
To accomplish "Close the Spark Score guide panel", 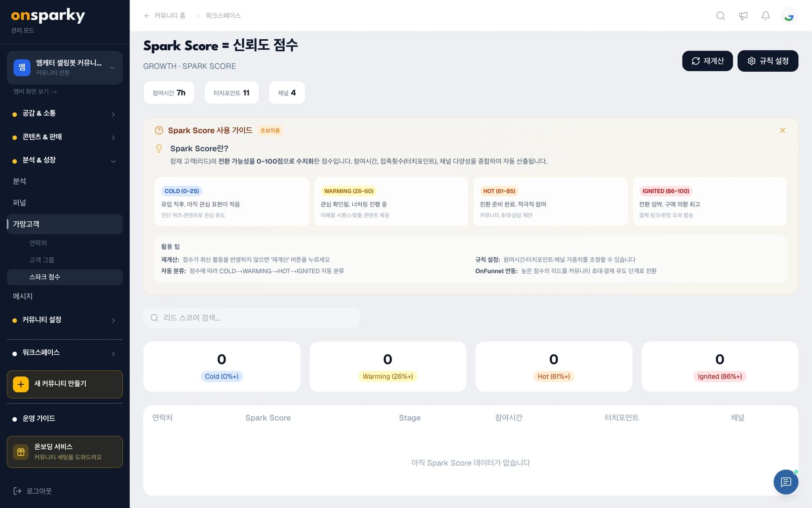I will (x=782, y=130).
